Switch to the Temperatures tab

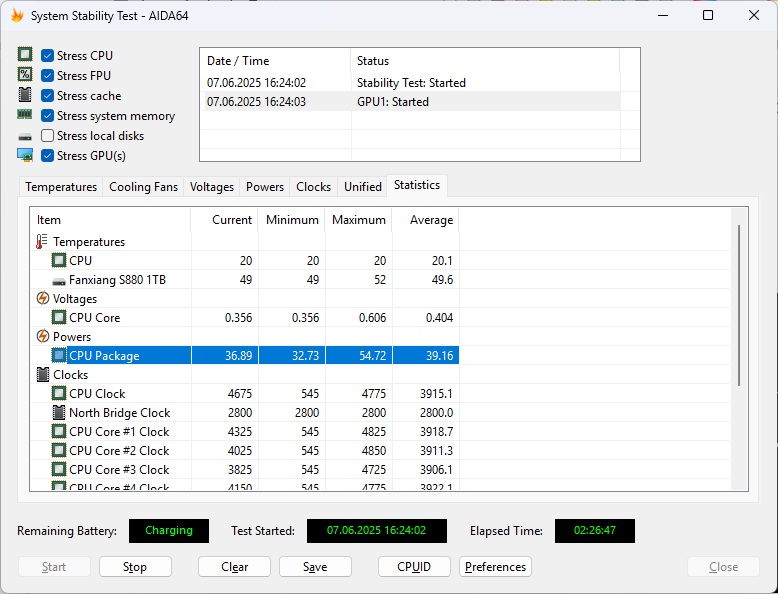pos(61,187)
